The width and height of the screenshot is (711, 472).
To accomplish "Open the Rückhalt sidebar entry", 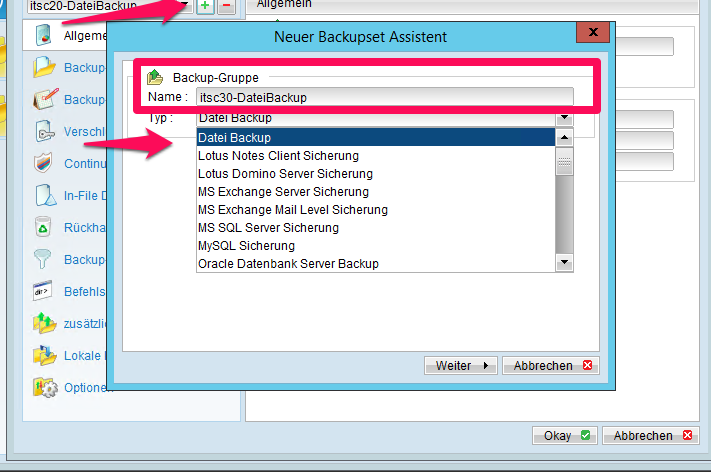I will [x=85, y=227].
